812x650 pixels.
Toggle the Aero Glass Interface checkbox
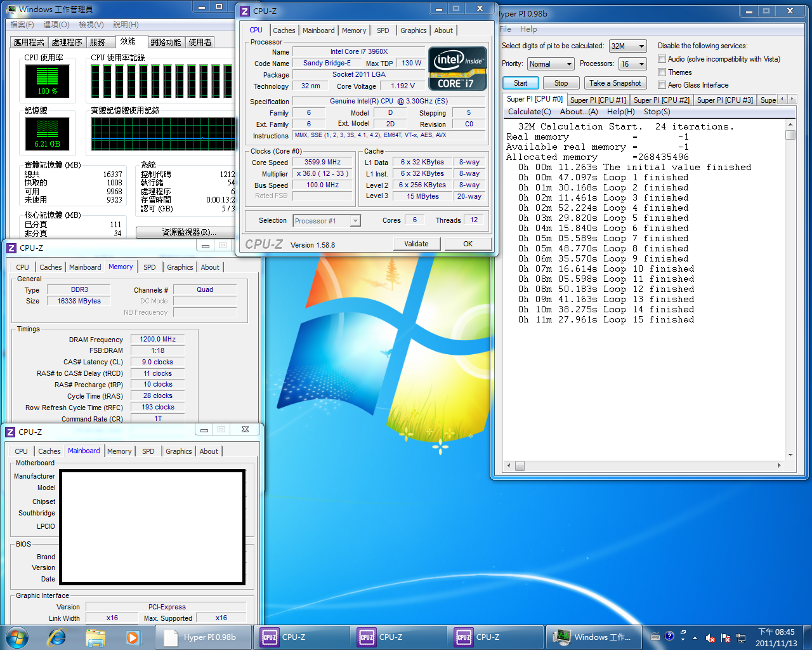pos(662,85)
